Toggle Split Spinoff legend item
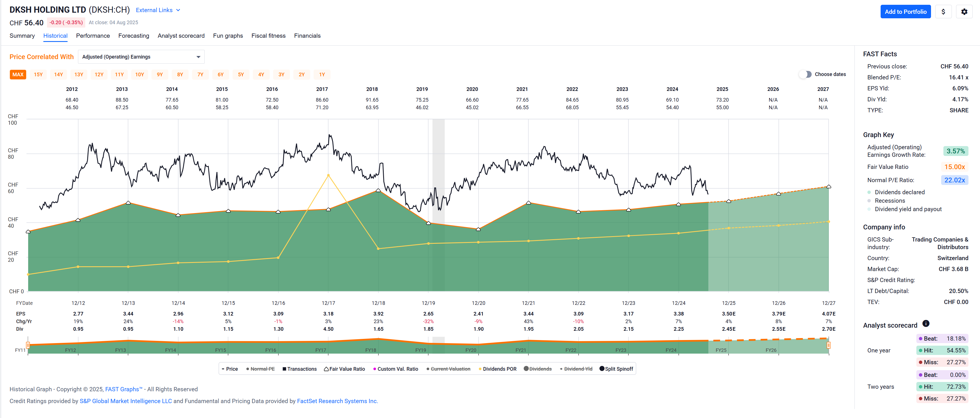The image size is (980, 418). point(616,369)
